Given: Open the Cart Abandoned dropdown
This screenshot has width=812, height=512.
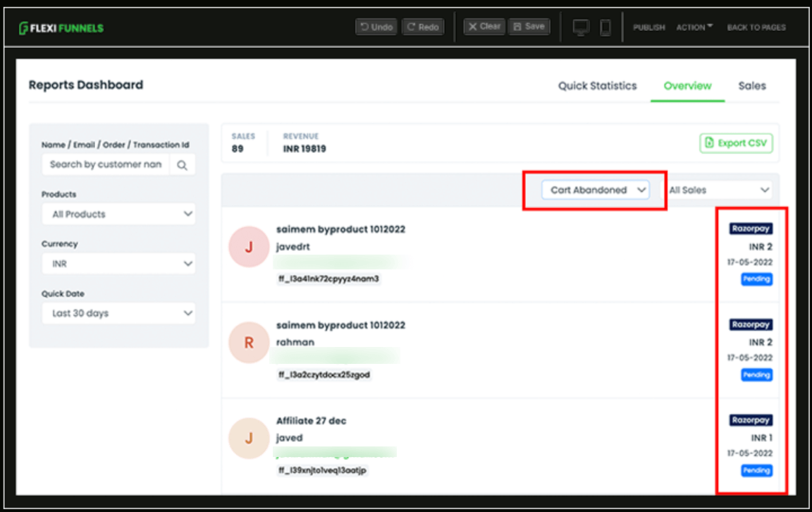Looking at the screenshot, I should (x=594, y=190).
